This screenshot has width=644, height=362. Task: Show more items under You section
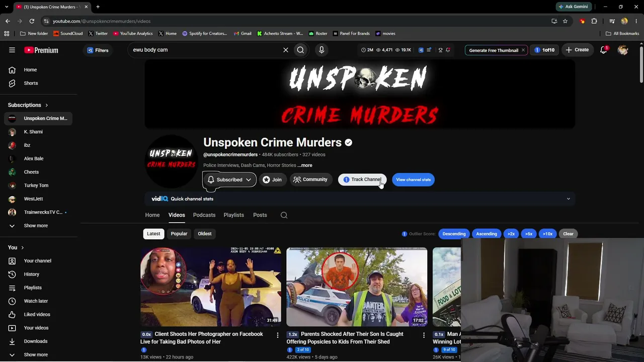click(x=38, y=354)
